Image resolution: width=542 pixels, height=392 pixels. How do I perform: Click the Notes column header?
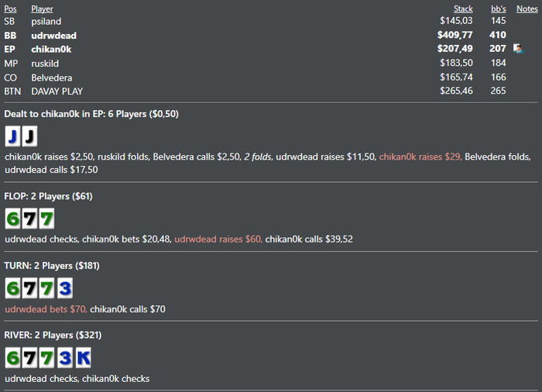click(x=526, y=9)
